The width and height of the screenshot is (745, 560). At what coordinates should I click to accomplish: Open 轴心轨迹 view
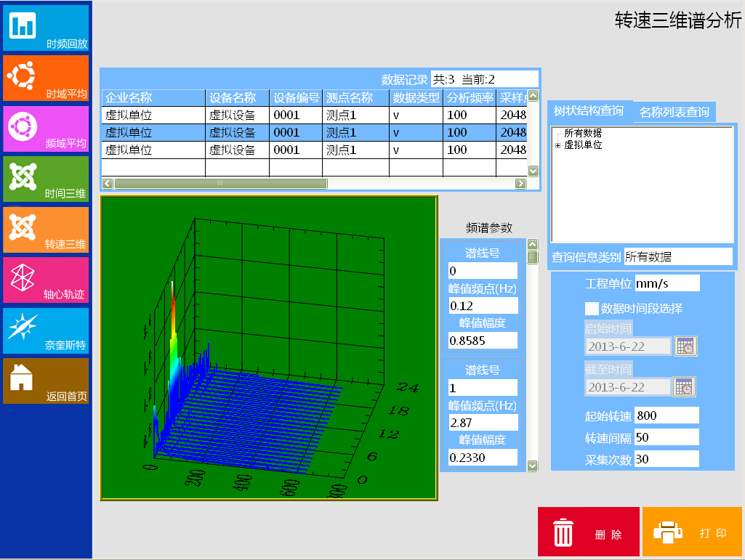[x=46, y=280]
